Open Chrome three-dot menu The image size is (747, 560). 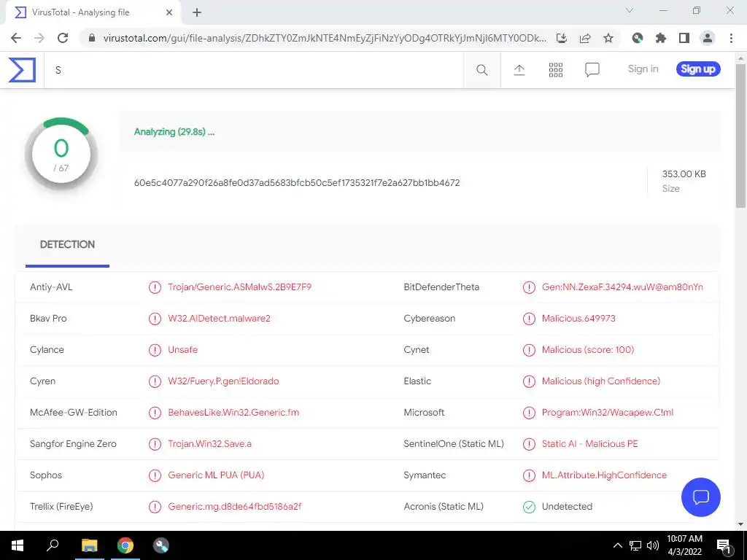pos(731,38)
